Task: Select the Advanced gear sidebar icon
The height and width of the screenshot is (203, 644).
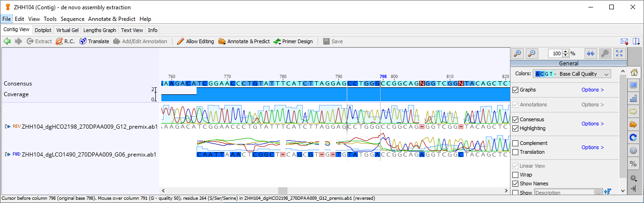Action: click(x=633, y=151)
